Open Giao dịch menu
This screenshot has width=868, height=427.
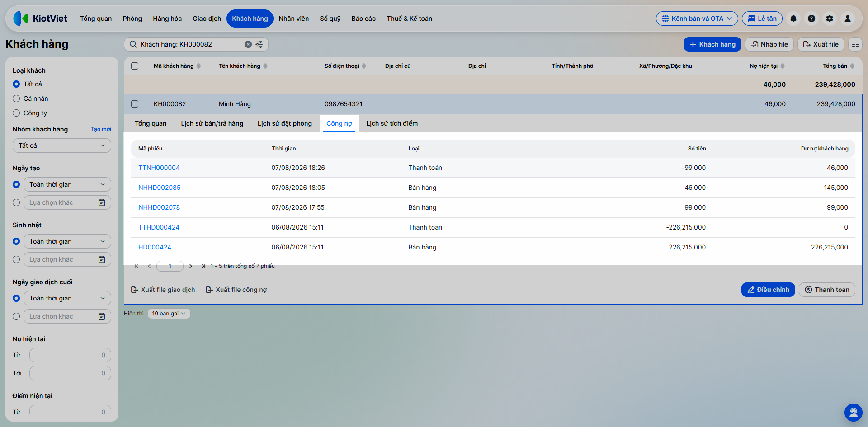(x=207, y=19)
